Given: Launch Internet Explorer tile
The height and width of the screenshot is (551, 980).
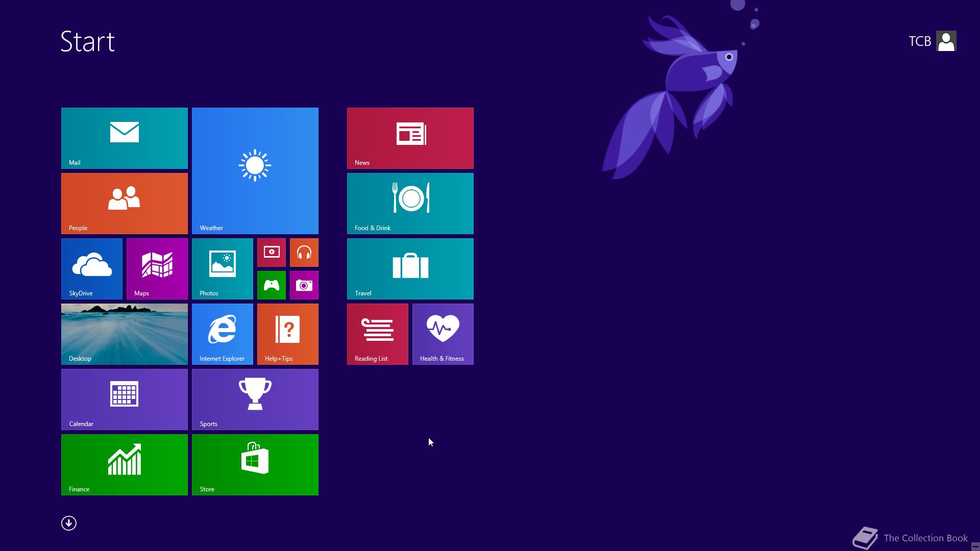Looking at the screenshot, I should tap(222, 334).
